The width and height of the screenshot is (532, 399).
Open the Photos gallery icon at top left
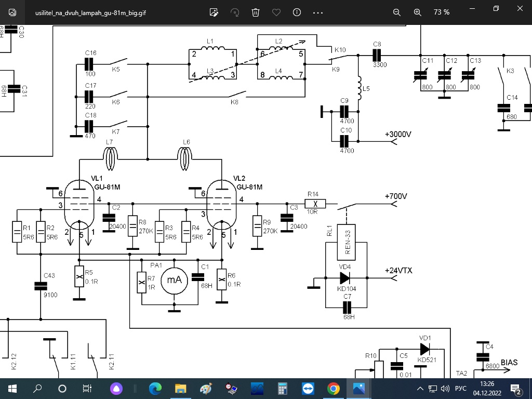[12, 12]
